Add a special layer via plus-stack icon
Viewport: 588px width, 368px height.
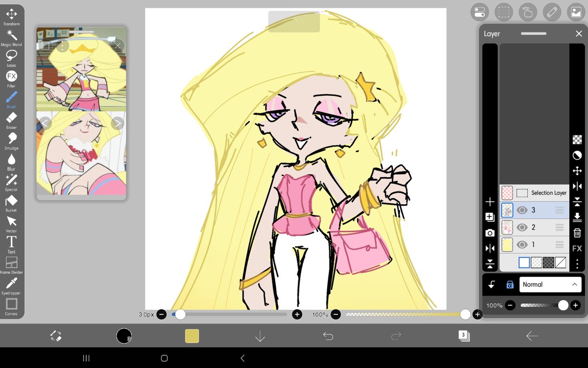coord(490,217)
